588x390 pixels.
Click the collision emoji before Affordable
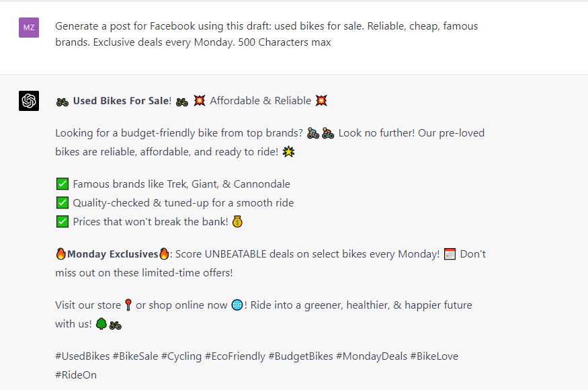tap(200, 101)
